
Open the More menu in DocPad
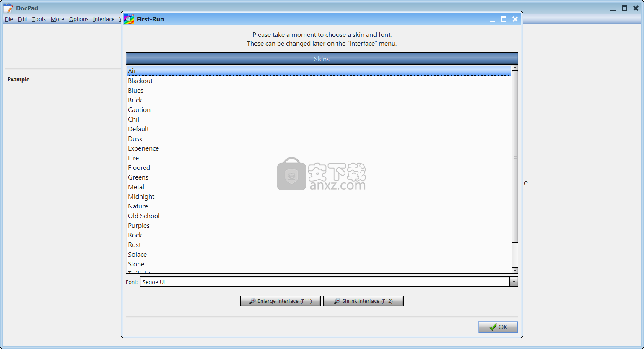(57, 19)
